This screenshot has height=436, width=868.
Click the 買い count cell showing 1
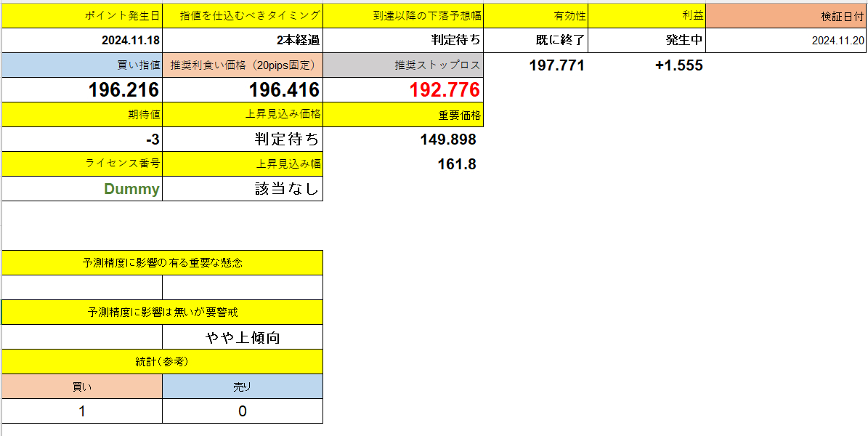click(x=81, y=411)
